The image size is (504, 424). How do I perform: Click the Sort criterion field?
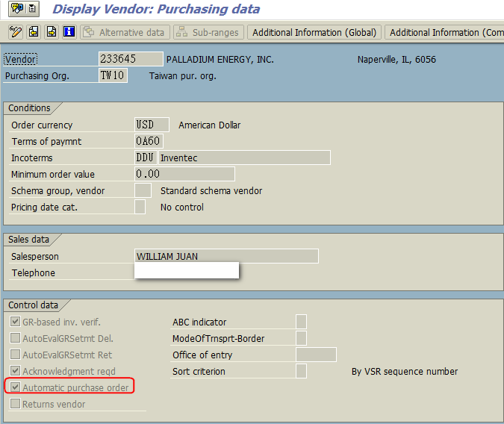(x=301, y=371)
